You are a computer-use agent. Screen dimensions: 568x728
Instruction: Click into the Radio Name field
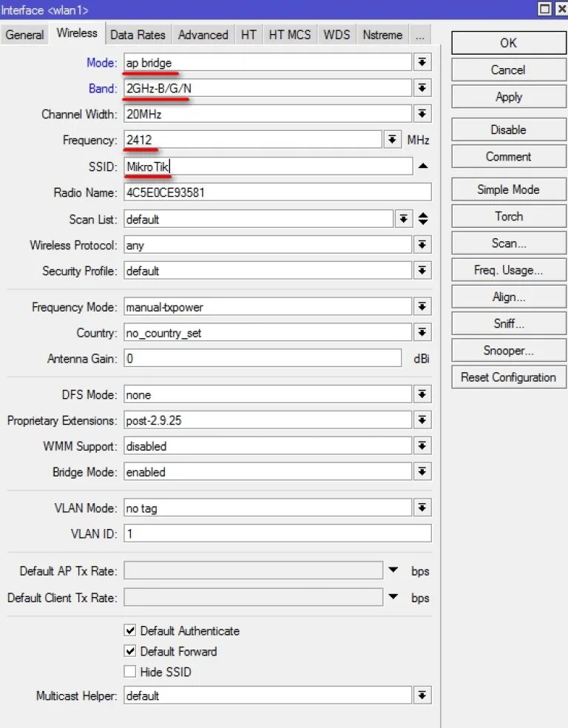click(x=277, y=193)
